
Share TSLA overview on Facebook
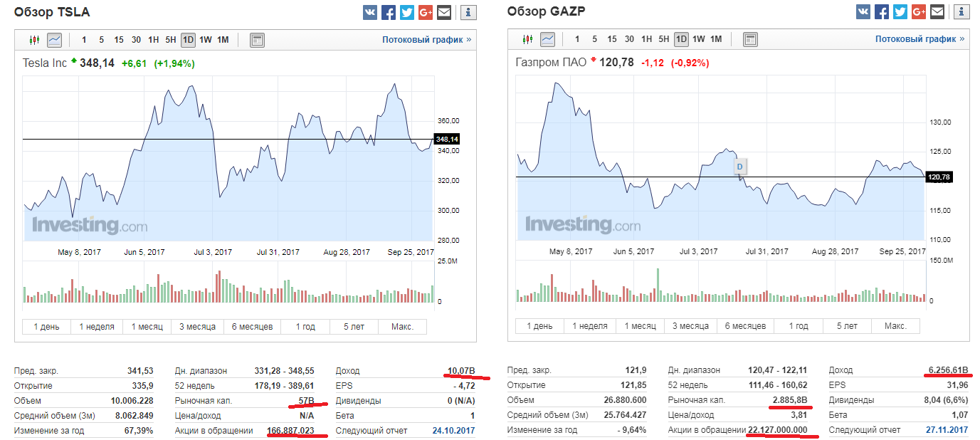(x=389, y=12)
